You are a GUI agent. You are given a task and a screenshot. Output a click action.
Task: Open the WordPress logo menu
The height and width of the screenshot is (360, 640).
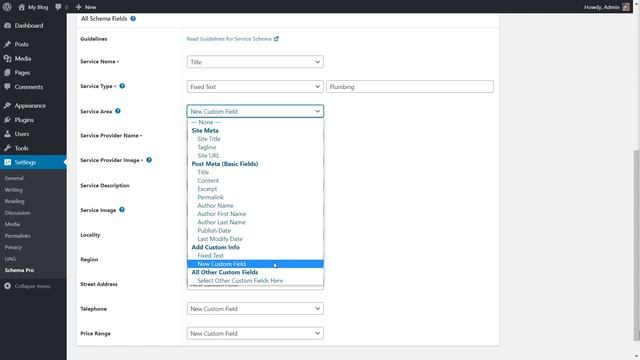pyautogui.click(x=7, y=7)
